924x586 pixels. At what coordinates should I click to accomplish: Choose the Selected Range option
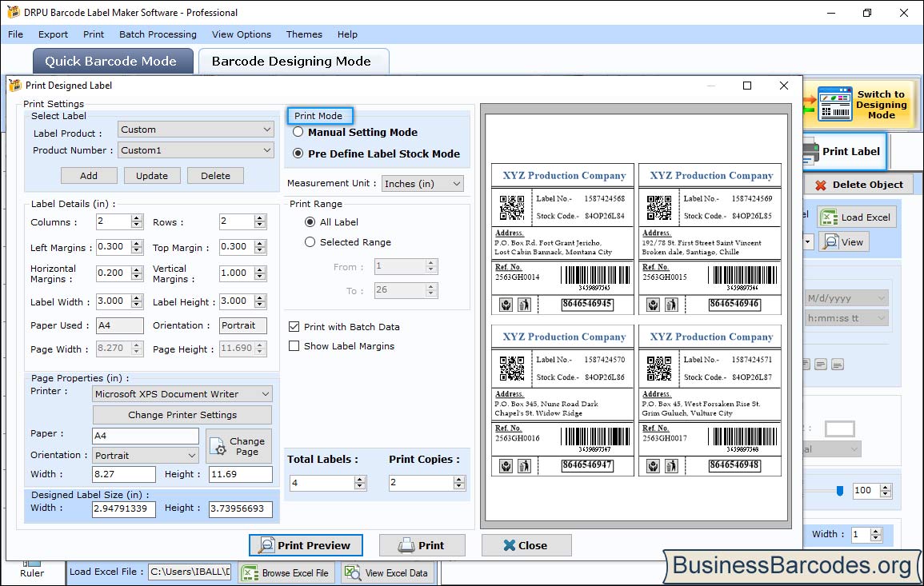[310, 242]
